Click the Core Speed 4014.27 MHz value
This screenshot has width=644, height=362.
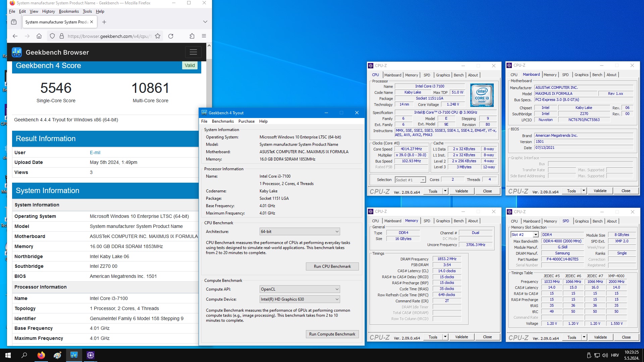[x=411, y=149]
